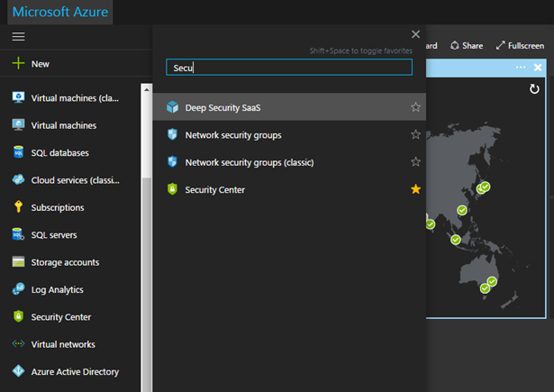Go to SQL databases label
This screenshot has height=392, width=554.
coord(60,152)
